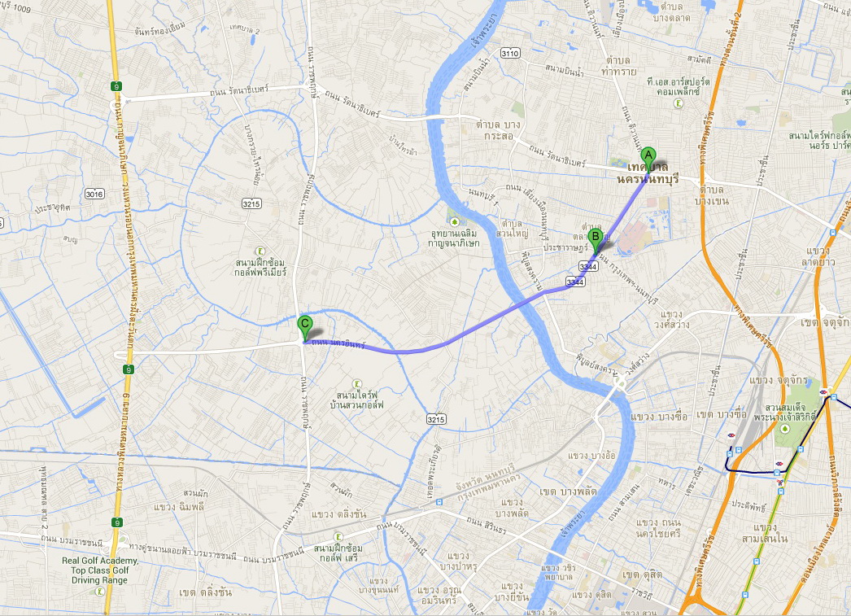Image resolution: width=851 pixels, height=616 pixels.
Task: Click the golf icon below Real Golf Academy
Action: [99, 591]
